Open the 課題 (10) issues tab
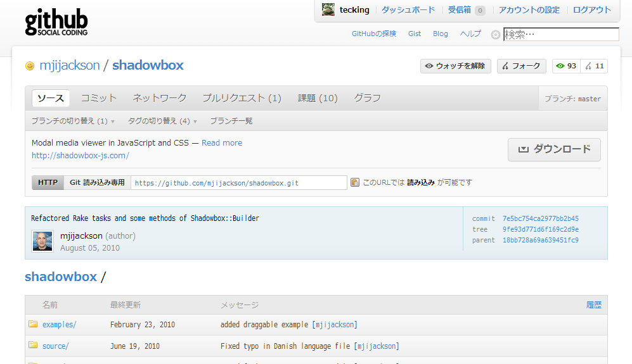Image resolution: width=632 pixels, height=364 pixels. point(318,98)
